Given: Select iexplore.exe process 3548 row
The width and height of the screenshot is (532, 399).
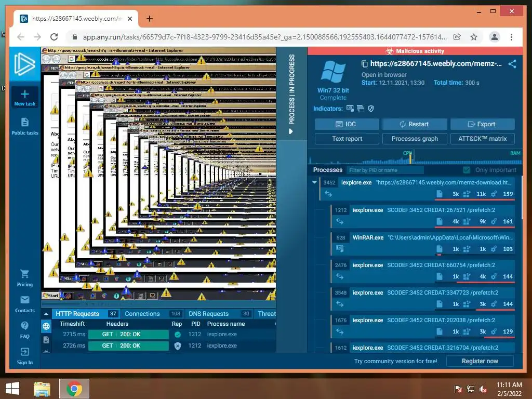Looking at the screenshot, I should [x=423, y=298].
